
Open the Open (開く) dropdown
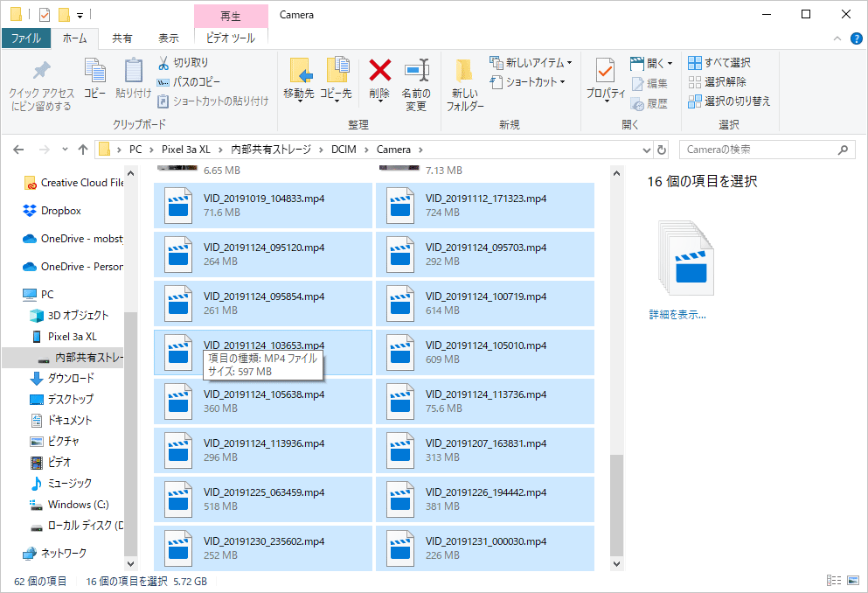click(x=651, y=63)
